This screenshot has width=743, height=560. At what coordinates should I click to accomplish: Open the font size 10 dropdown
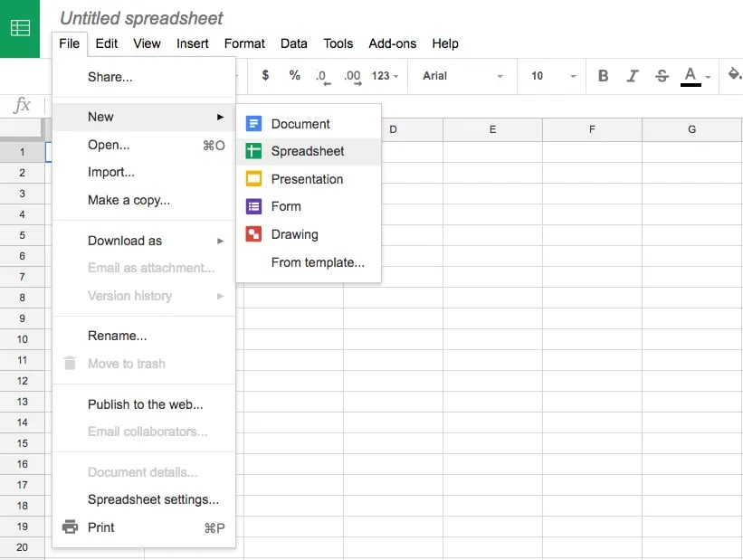[x=553, y=76]
